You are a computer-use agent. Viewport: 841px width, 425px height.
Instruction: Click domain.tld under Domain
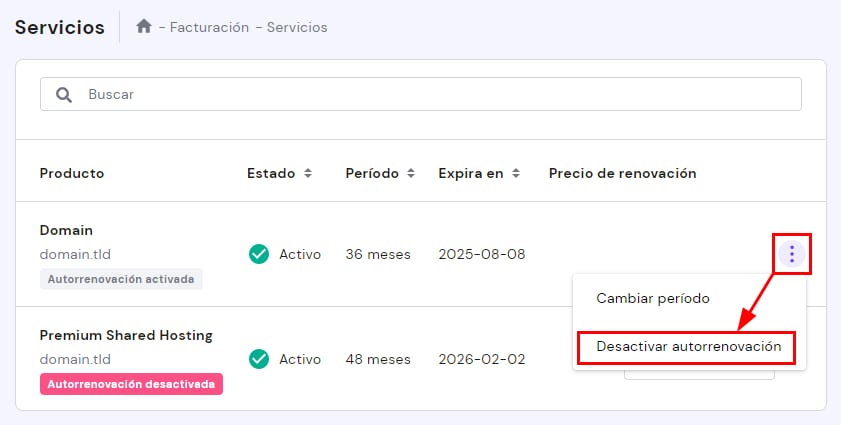tap(75, 254)
